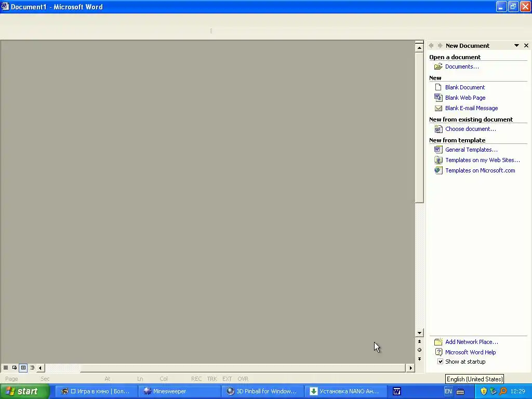Click the Add Network Place folder icon
Image resolution: width=532 pixels, height=399 pixels.
[x=438, y=342]
